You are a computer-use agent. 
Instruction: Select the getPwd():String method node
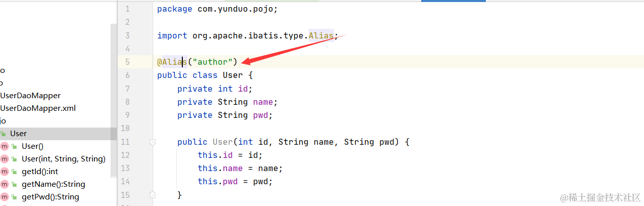click(51, 197)
